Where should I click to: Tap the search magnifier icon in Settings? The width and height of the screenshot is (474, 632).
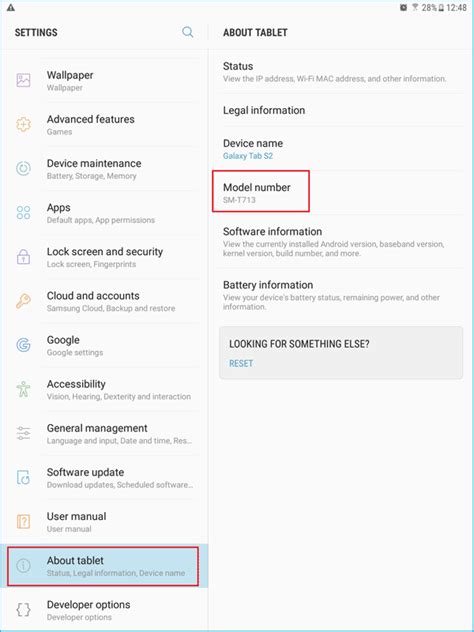[x=187, y=32]
